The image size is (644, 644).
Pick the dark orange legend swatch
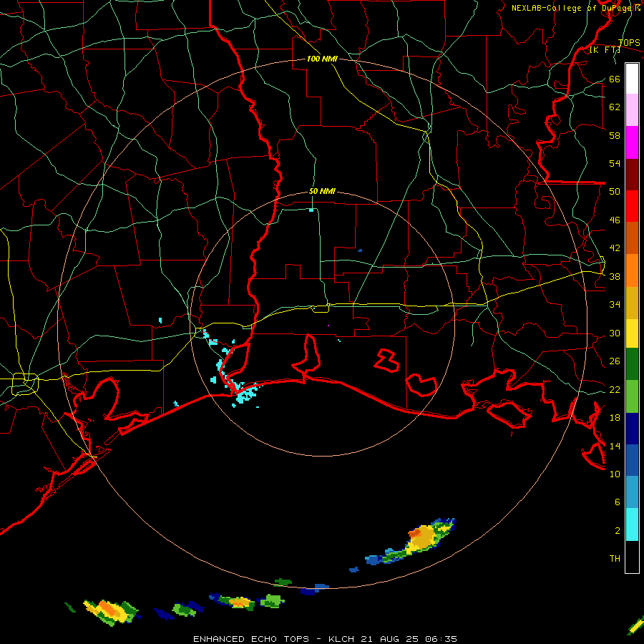[632, 238]
